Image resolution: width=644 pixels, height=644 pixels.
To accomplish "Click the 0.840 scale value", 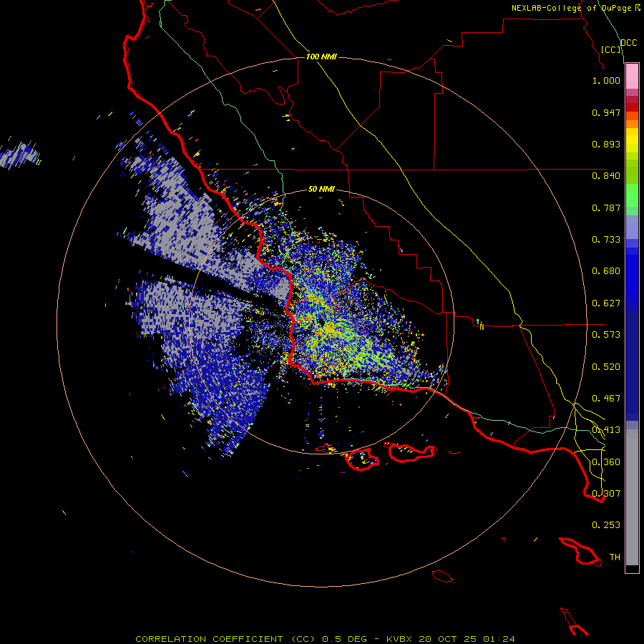I will coord(606,176).
